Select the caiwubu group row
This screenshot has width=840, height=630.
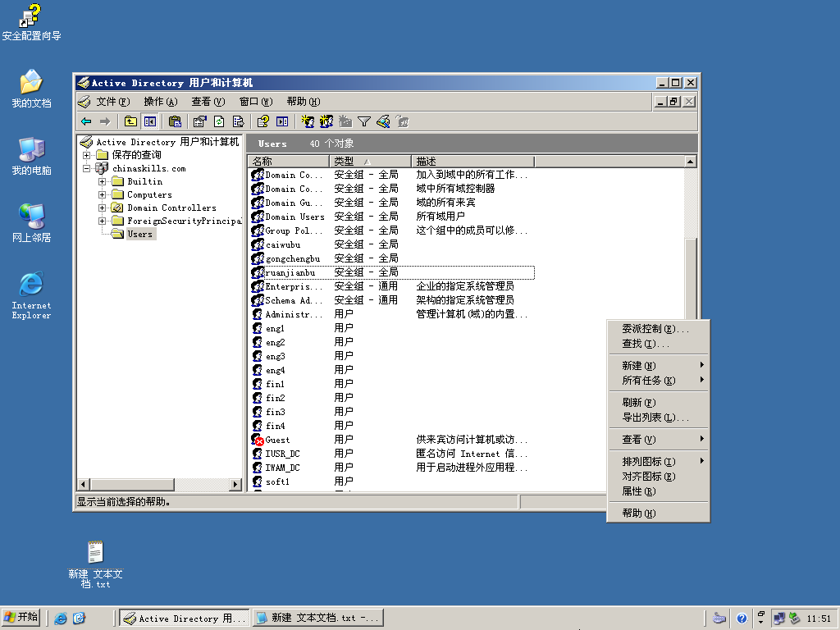(391, 244)
